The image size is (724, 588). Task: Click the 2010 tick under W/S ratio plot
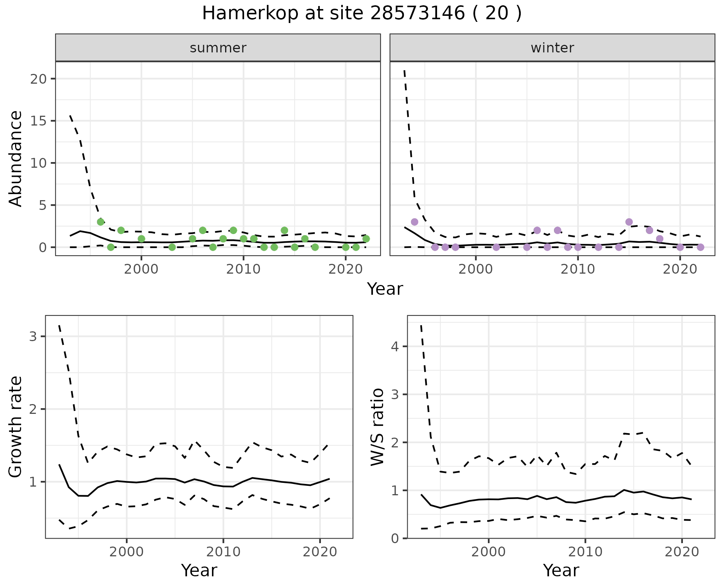click(x=585, y=552)
